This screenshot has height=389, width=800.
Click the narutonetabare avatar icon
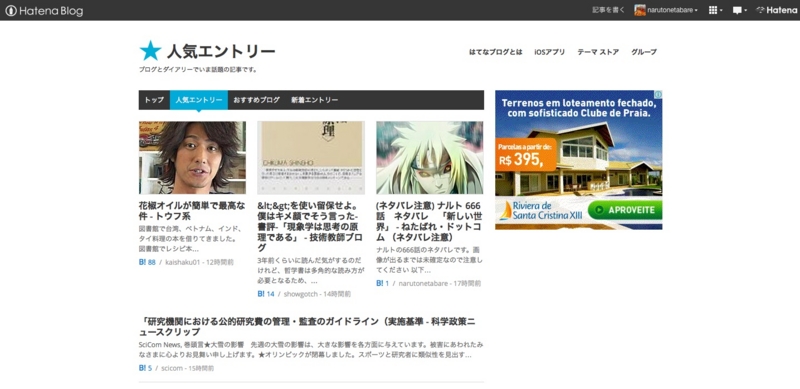(x=640, y=10)
